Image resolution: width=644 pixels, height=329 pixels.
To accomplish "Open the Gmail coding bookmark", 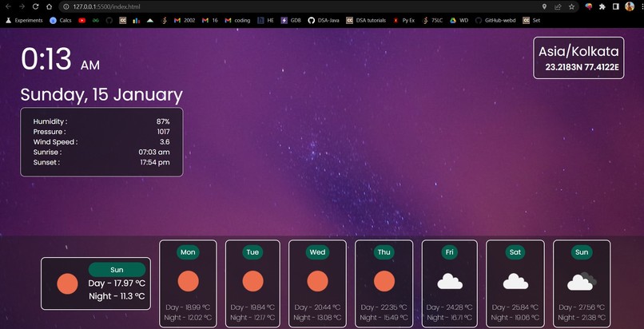I will point(237,20).
